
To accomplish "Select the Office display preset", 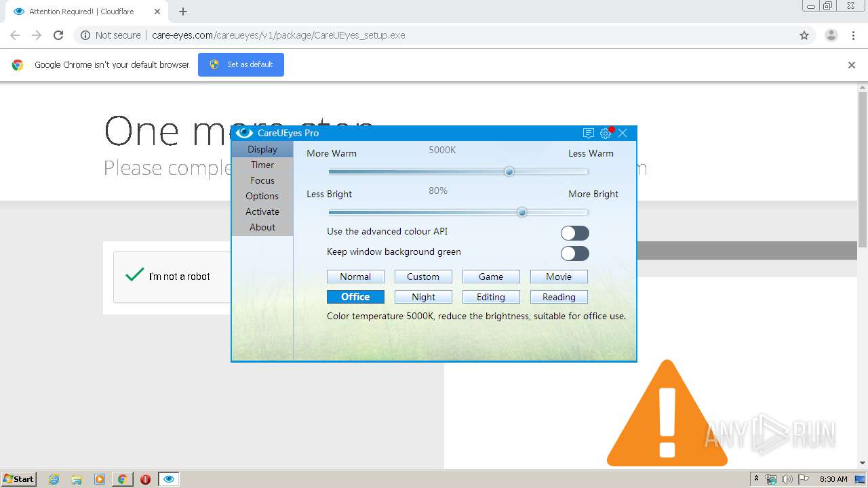I will click(x=355, y=297).
